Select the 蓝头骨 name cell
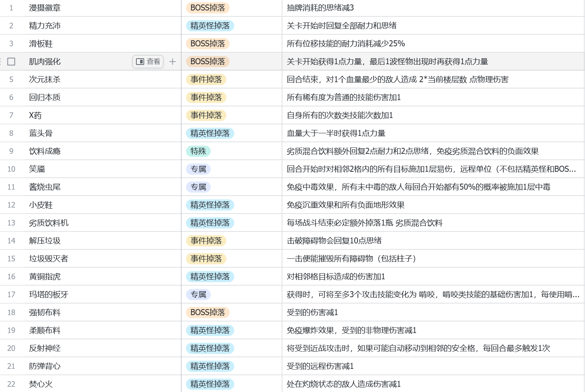 [x=103, y=133]
